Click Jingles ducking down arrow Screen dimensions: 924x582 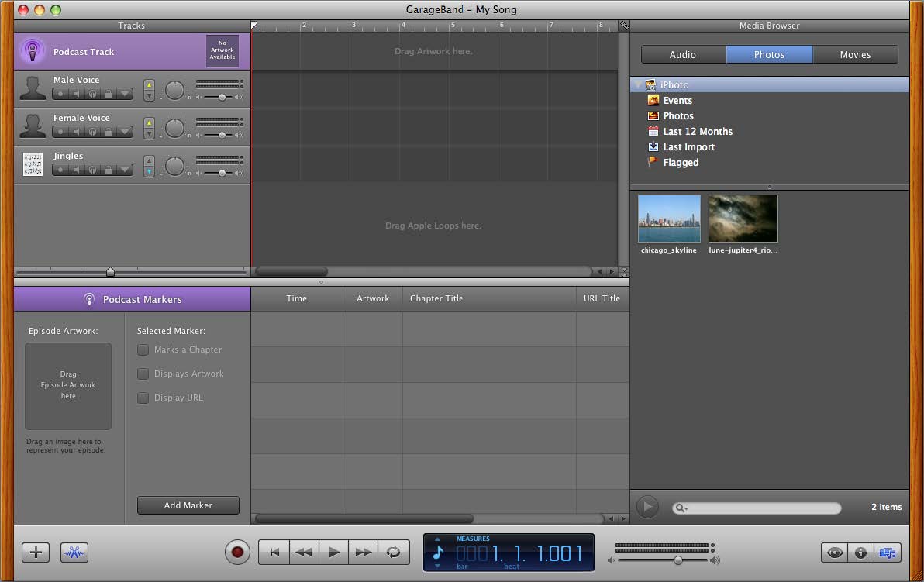click(149, 172)
